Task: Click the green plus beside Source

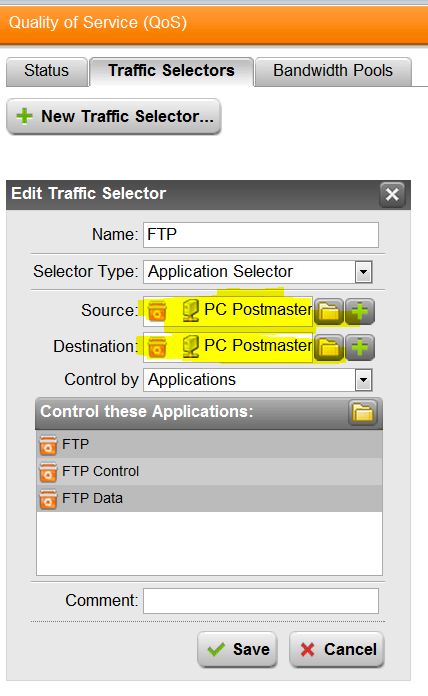Action: click(x=360, y=311)
